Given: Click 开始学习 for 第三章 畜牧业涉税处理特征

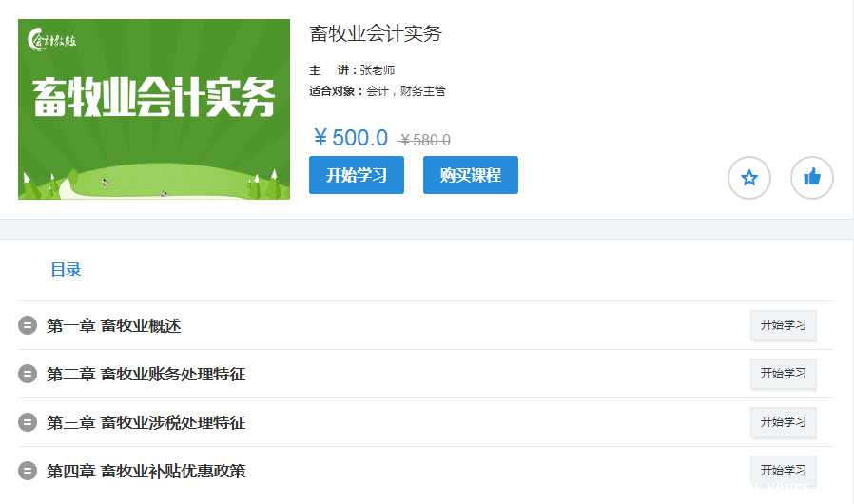Looking at the screenshot, I should click(x=783, y=422).
